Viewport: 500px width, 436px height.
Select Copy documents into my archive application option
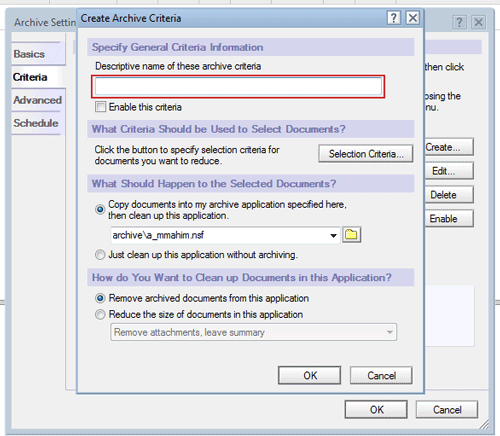[x=100, y=210]
